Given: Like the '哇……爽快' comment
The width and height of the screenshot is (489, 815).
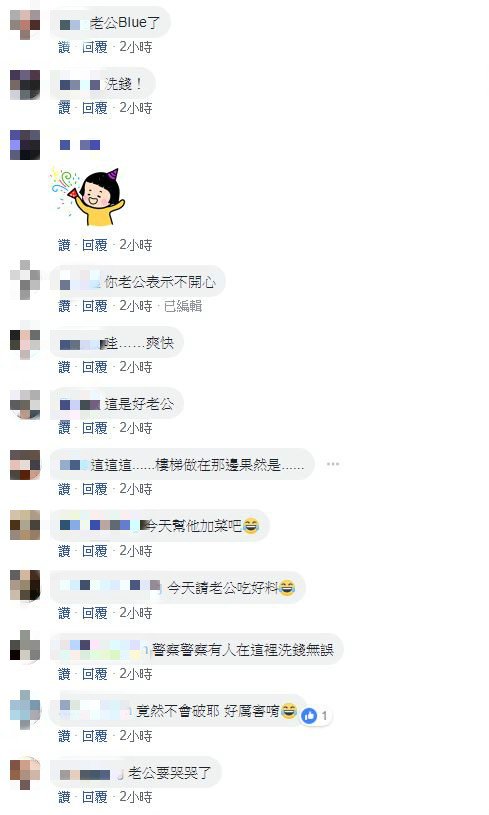Looking at the screenshot, I should [x=64, y=367].
